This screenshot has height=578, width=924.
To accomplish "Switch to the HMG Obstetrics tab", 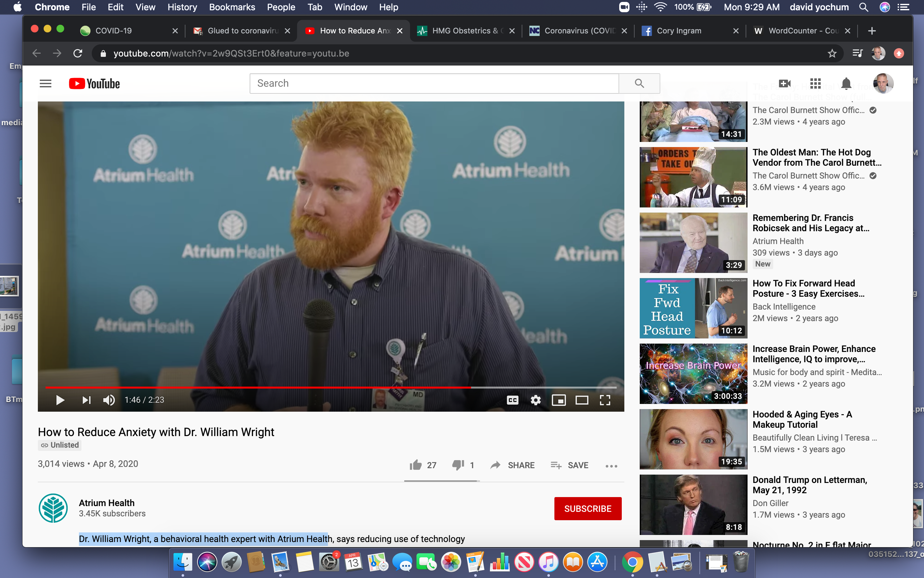I will tap(466, 31).
